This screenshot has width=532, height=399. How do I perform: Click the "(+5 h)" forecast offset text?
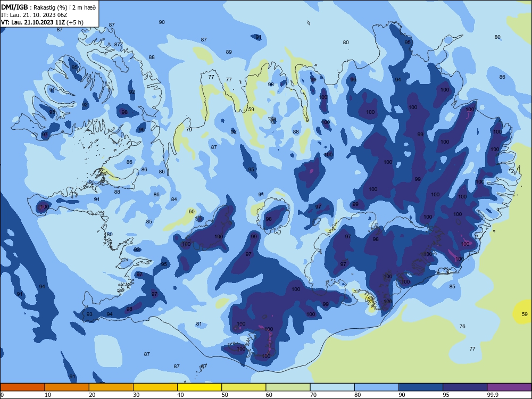pos(75,22)
